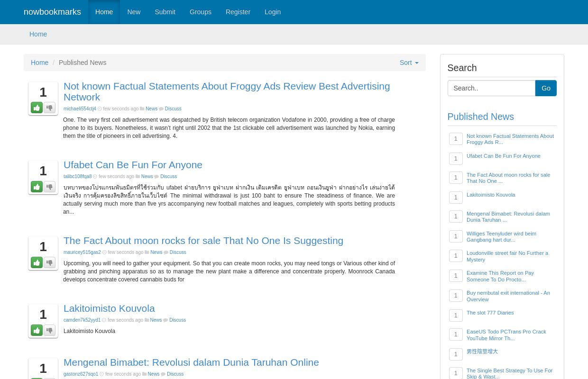Upvote the Lakitoimisto Kouvola post
Screen dimensions: 588x379
point(37,330)
